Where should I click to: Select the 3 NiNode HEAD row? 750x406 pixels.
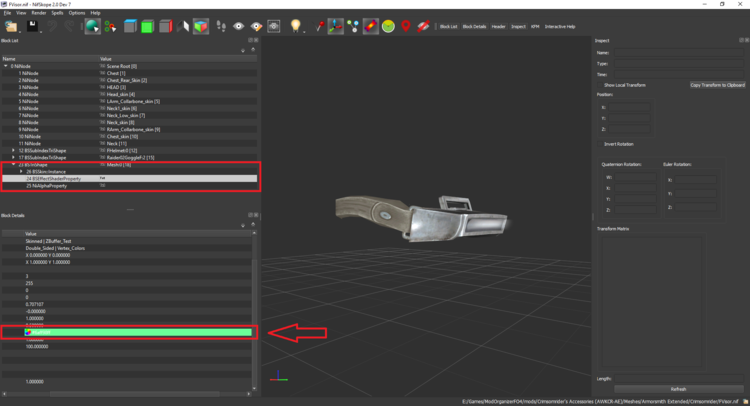pyautogui.click(x=129, y=87)
